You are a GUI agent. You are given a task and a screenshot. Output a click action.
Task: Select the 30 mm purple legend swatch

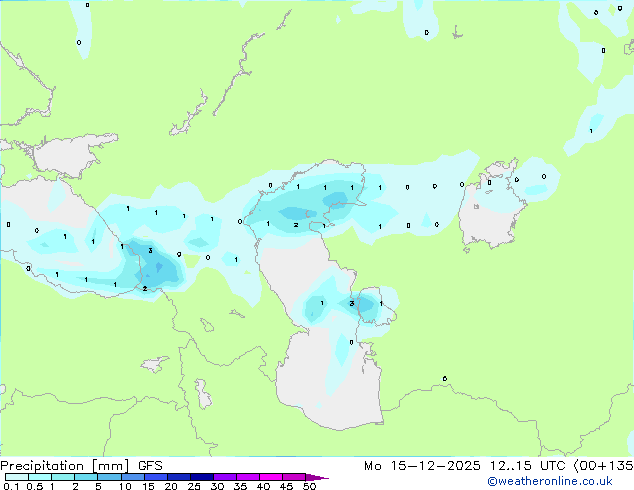tap(225, 477)
